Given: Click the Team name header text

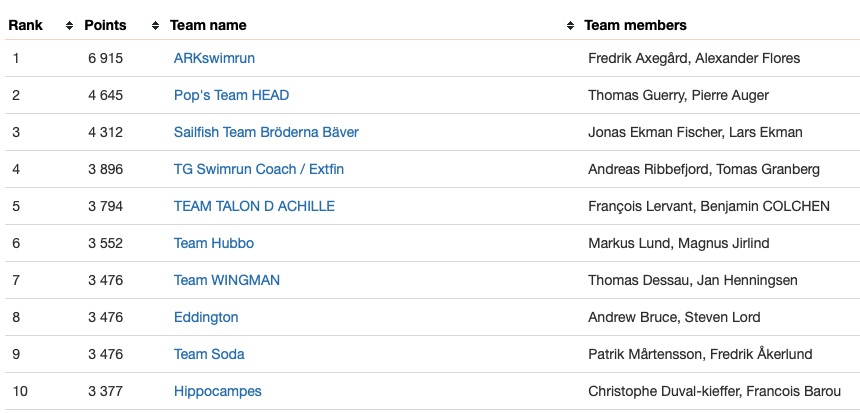Looking at the screenshot, I should pyautogui.click(x=208, y=25).
